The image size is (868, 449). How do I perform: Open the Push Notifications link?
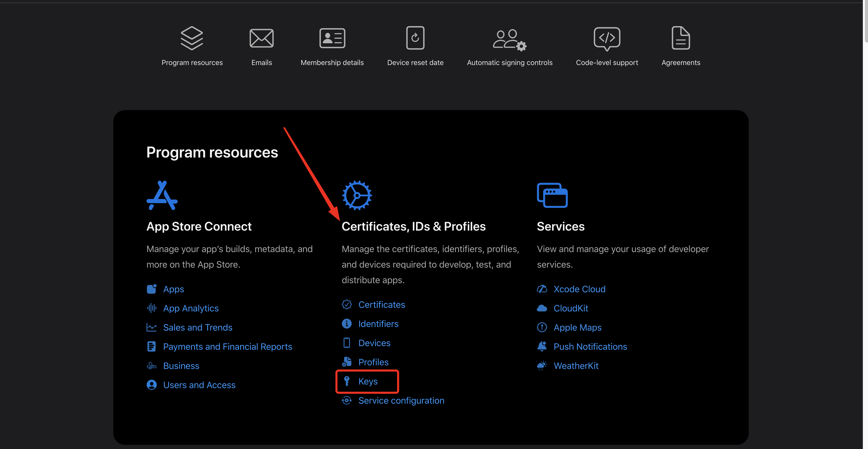pos(590,346)
